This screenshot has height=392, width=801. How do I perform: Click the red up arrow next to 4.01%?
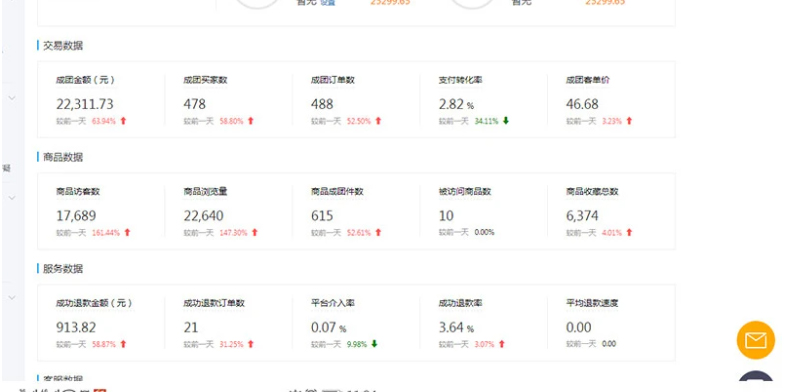pos(629,233)
